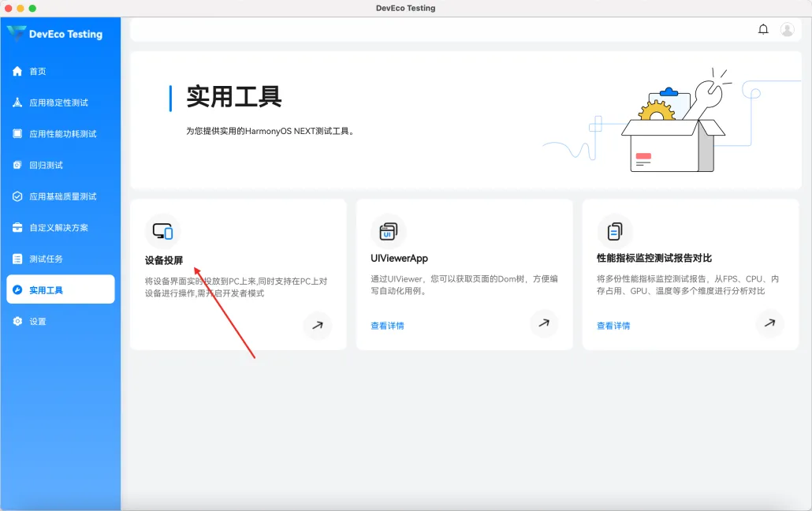
Task: Click the 实用工具 wrench icon
Action: (17, 289)
